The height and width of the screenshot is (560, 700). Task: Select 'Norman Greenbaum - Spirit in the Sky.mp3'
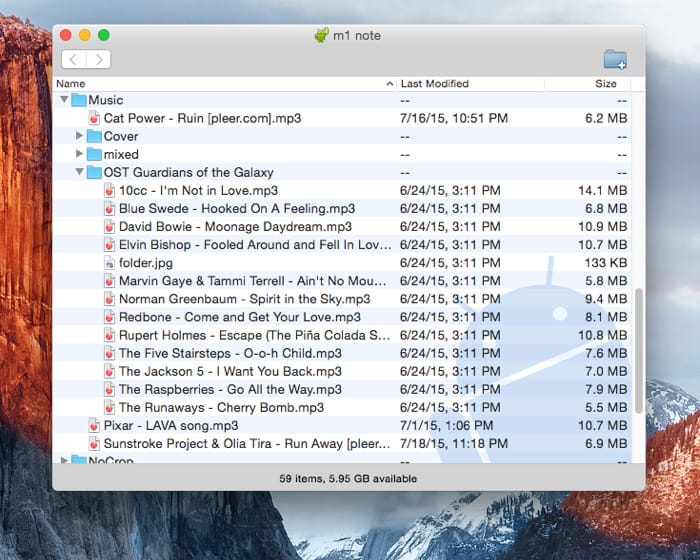click(245, 299)
